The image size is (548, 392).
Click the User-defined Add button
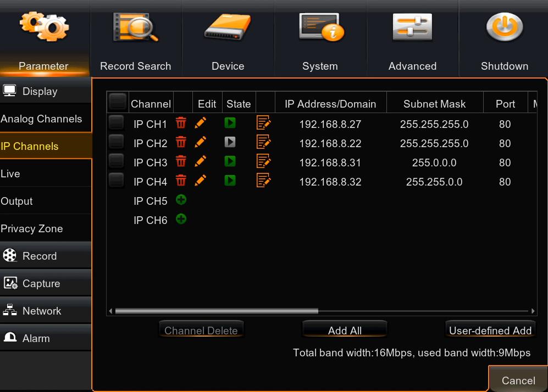[490, 329]
